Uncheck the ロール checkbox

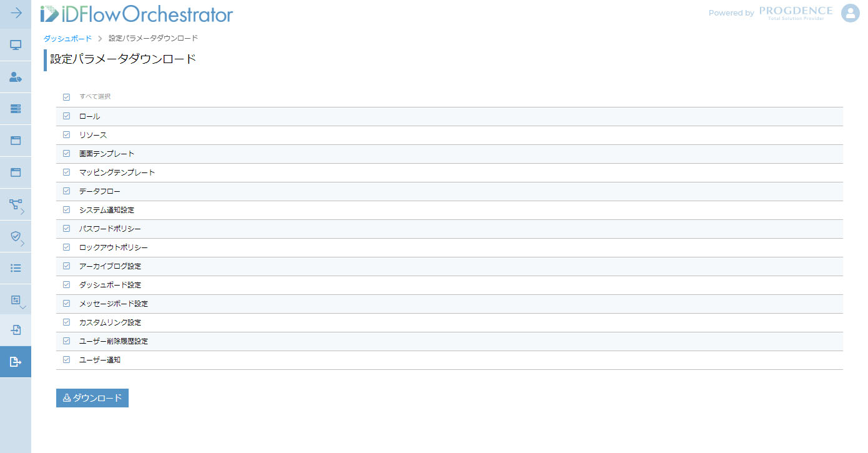[66, 116]
